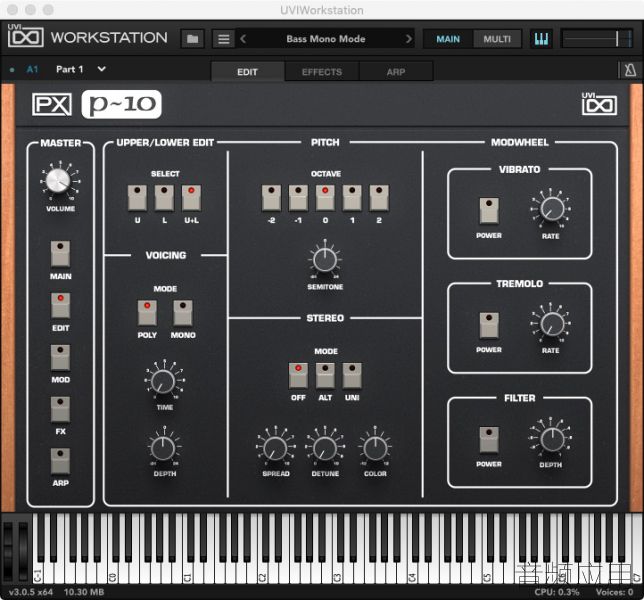
Task: Open the EFFECTS tab
Action: click(x=322, y=72)
